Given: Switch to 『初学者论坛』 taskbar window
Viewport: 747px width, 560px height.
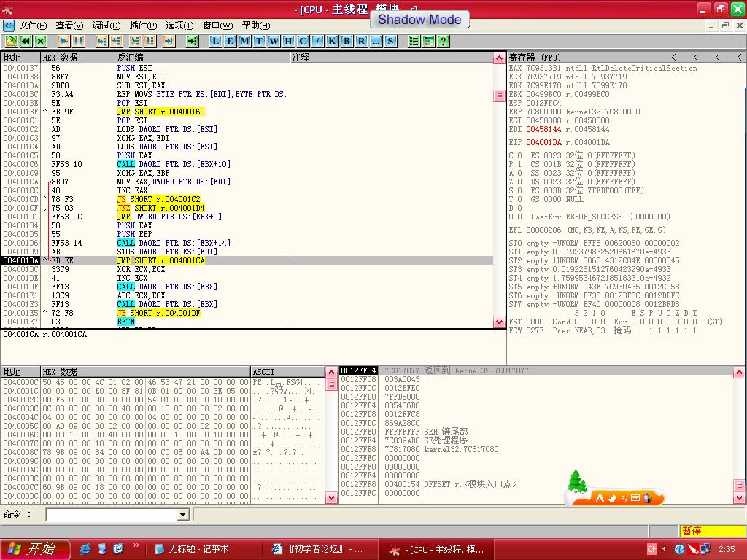Looking at the screenshot, I should coord(320,549).
